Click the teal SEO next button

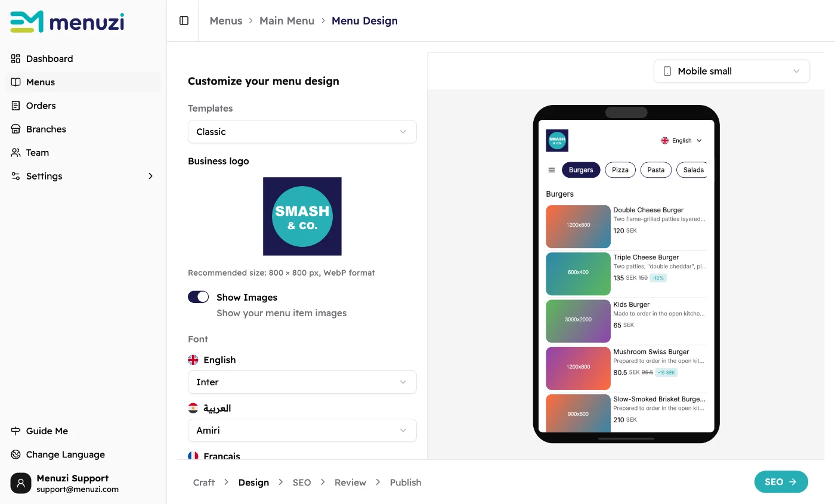tap(781, 482)
